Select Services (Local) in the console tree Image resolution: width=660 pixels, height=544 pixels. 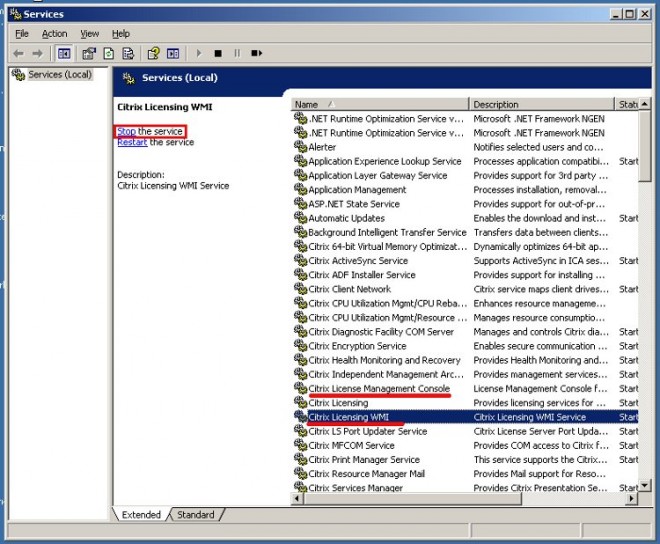pyautogui.click(x=59, y=75)
